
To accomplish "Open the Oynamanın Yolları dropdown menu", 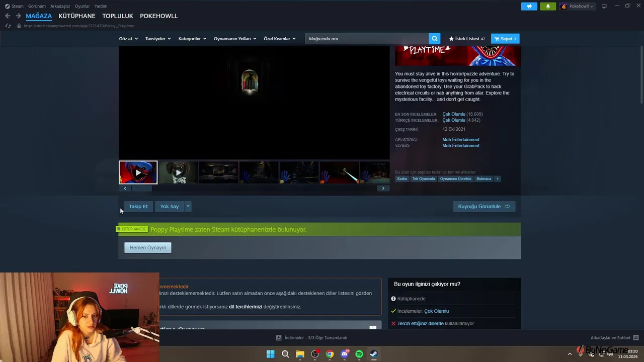I will pos(235,39).
